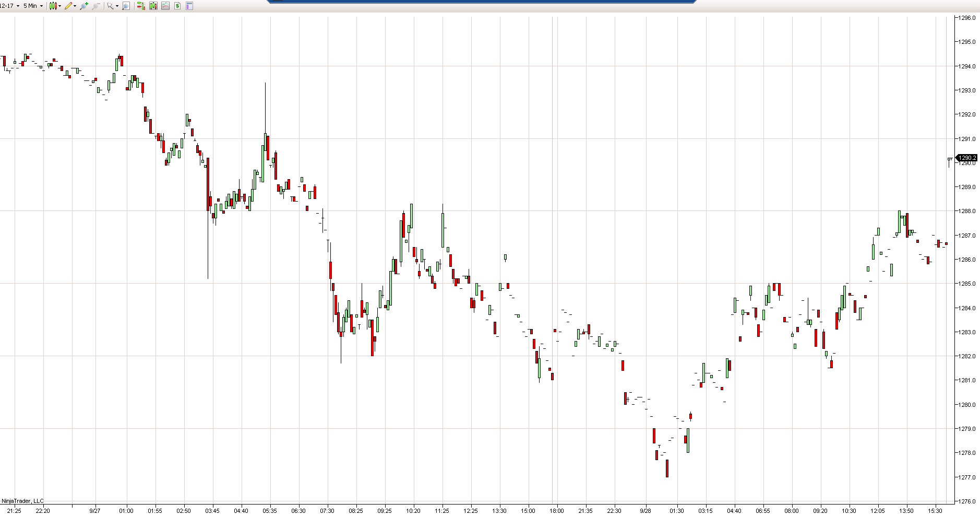Screen dimensions: 980x516
Task: Click the 13:30 time axis label
Action: [499, 511]
